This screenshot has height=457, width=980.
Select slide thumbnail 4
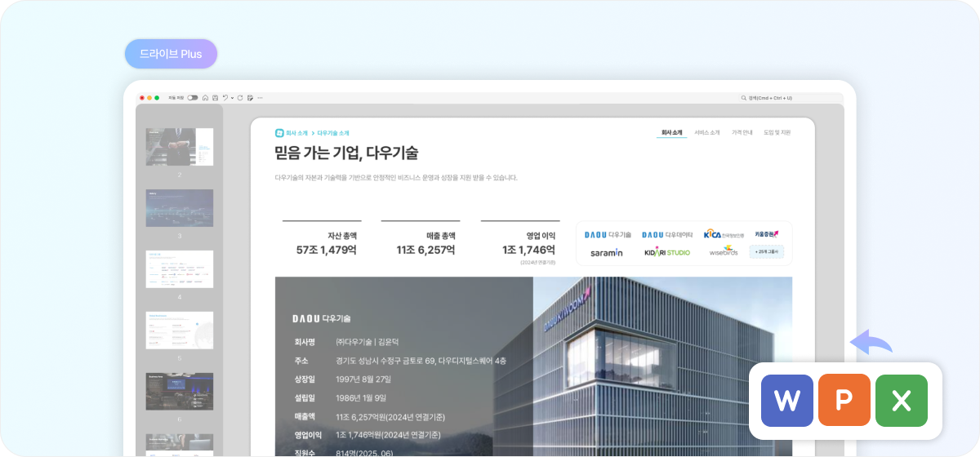[x=179, y=269]
